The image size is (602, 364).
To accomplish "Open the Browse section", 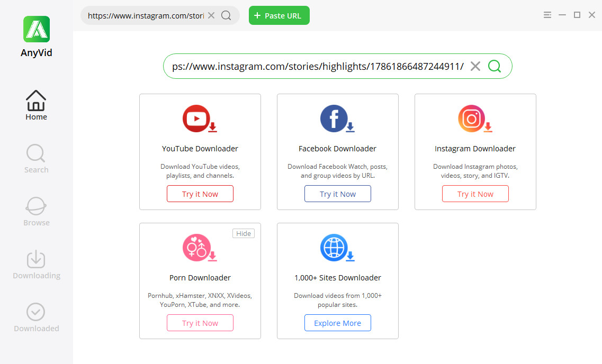I will point(36,212).
